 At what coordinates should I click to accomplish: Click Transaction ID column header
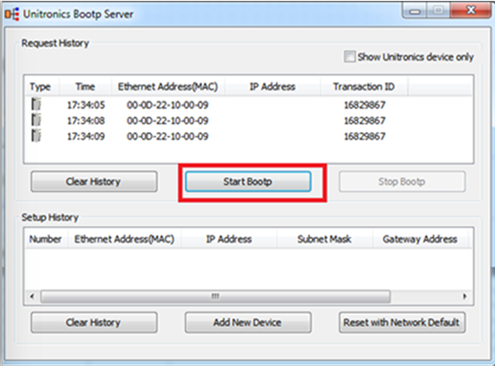coord(364,87)
